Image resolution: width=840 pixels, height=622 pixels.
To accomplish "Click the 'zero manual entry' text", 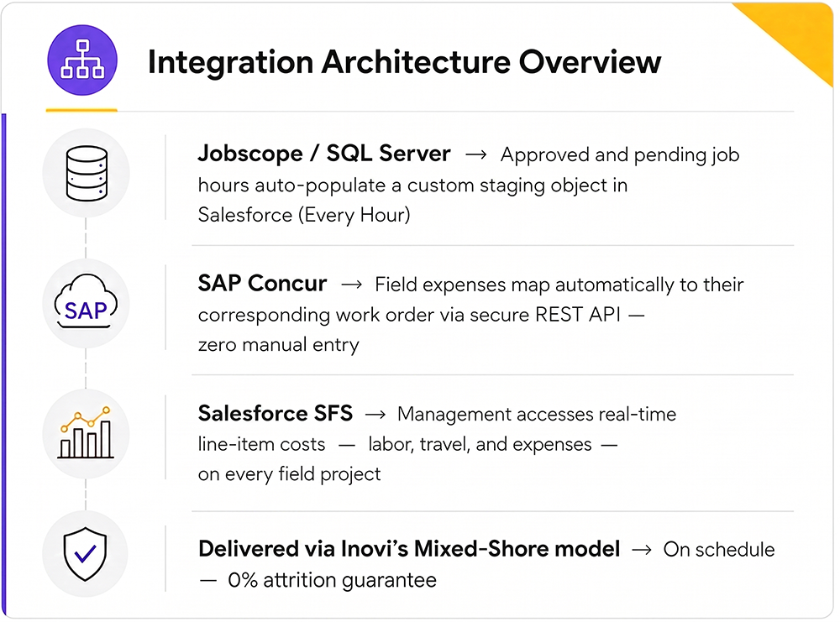I will 279,345.
